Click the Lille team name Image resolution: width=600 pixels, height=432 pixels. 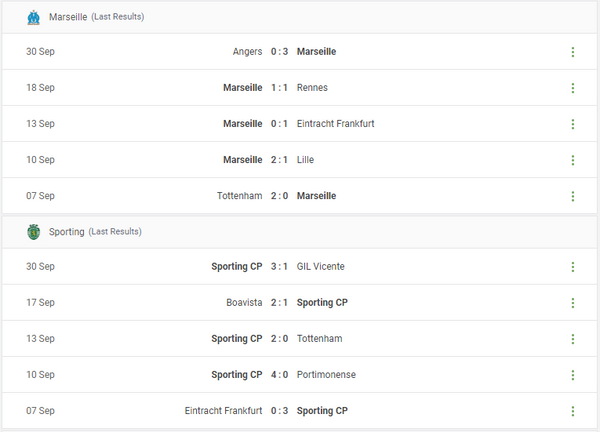307,160
